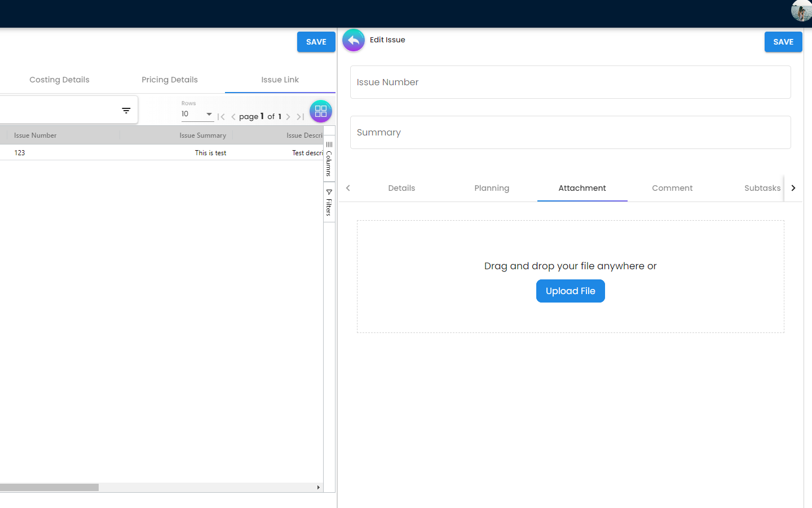The height and width of the screenshot is (508, 812).
Task: Click the back arrow beside Edit Issue
Action: point(354,40)
